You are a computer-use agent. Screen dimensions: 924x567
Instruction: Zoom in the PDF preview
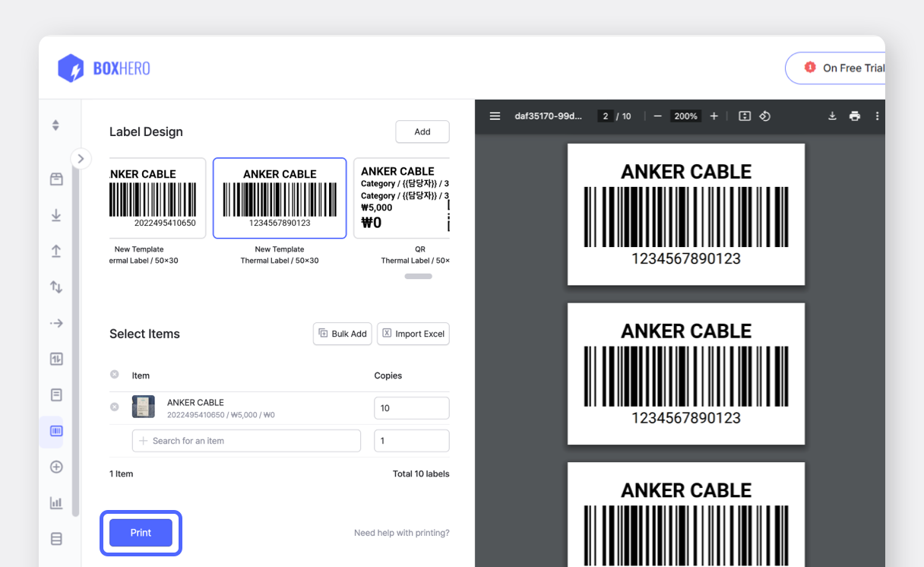tap(714, 116)
